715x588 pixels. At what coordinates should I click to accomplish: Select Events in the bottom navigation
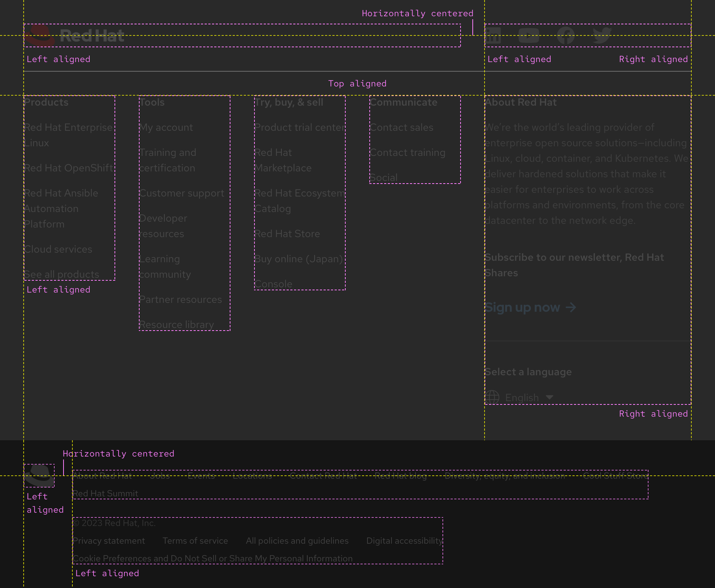coord(201,476)
